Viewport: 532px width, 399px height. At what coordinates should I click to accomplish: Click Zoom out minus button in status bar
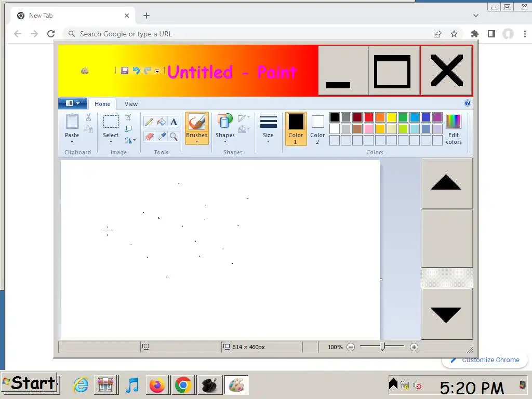point(351,347)
